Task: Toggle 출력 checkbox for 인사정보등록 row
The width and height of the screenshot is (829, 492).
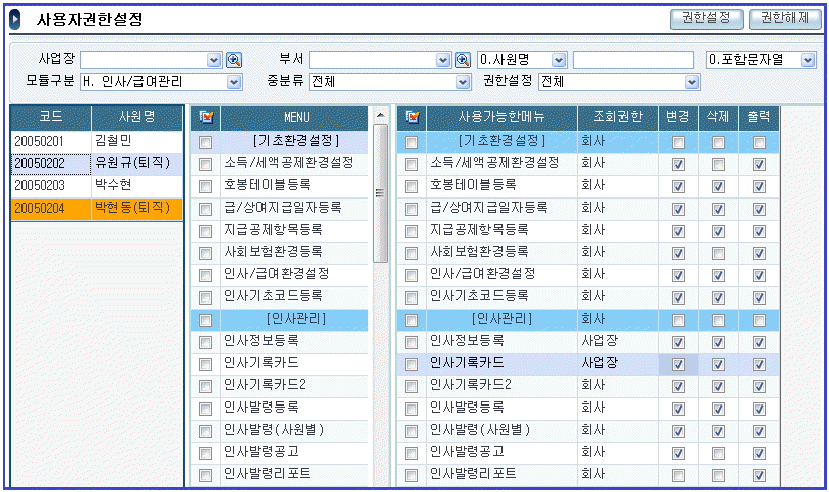Action: [x=758, y=342]
